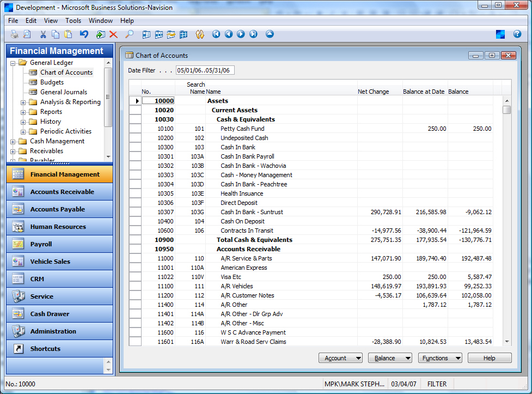
Task: Click the Insert New record icon
Action: pyautogui.click(x=101, y=34)
